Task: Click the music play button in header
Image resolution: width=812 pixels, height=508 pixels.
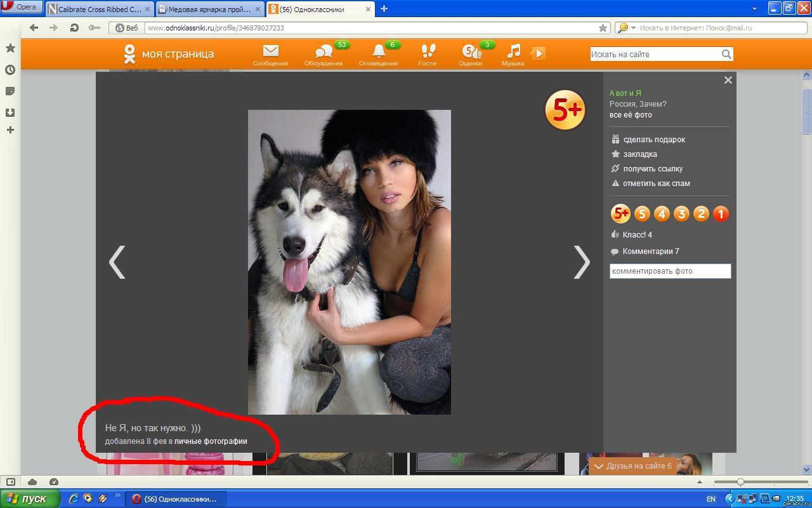Action: (x=538, y=53)
